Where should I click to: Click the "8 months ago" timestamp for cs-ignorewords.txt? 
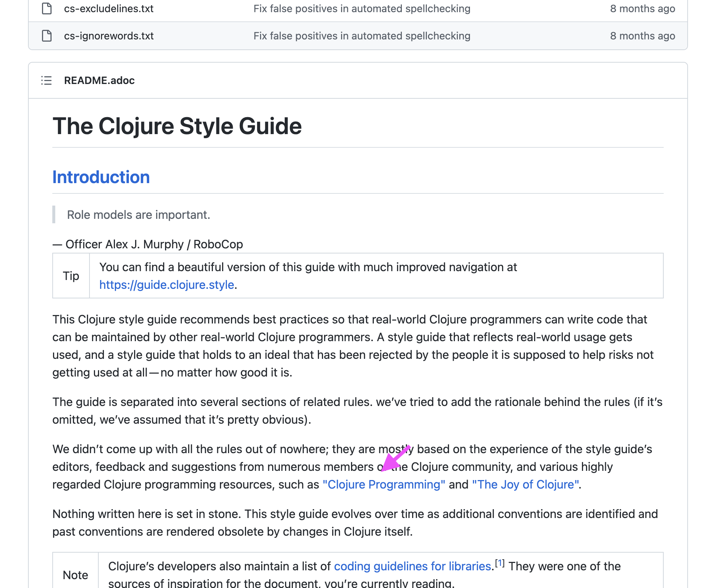pos(642,36)
